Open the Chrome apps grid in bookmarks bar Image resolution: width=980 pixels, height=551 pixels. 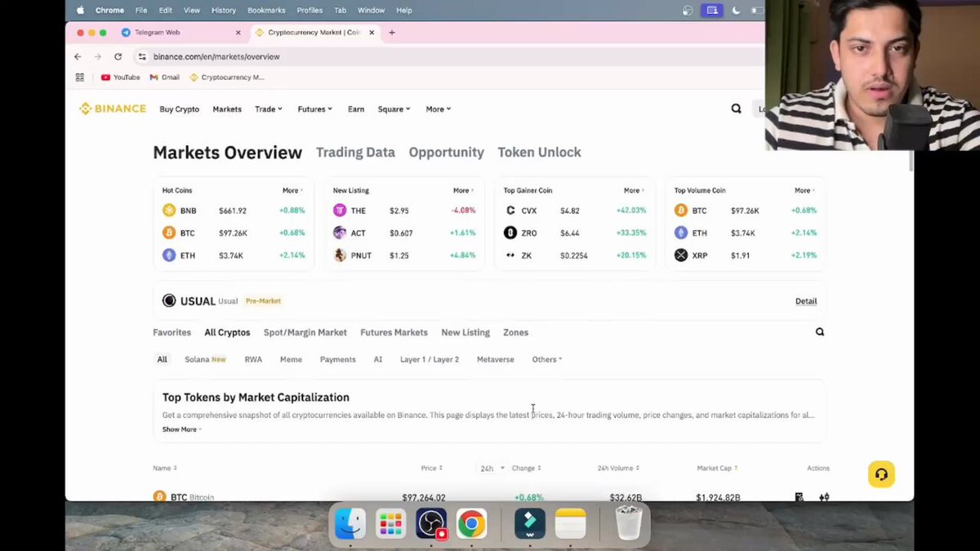point(79,78)
